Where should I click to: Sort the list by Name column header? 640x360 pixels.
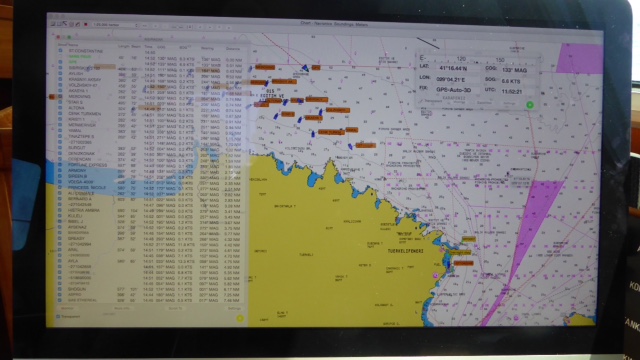[x=73, y=44]
